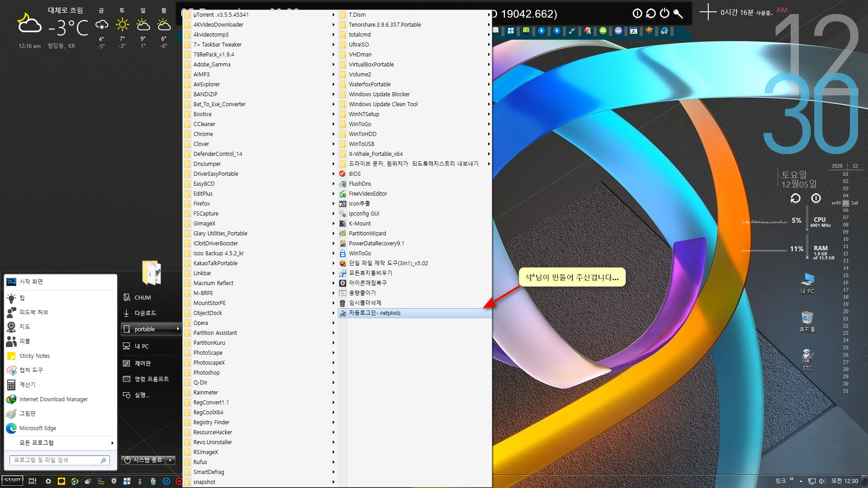Run 임시폴더삭제 shortcut

tap(415, 303)
